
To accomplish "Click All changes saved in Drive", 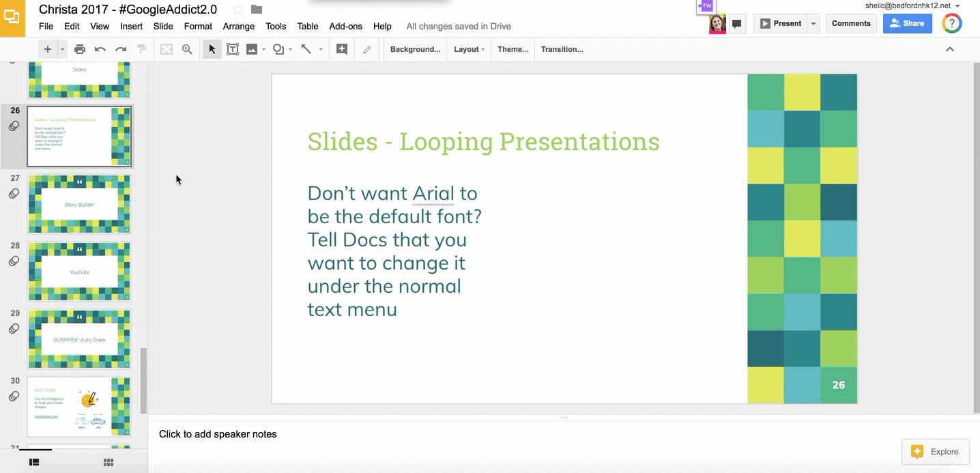I will point(459,27).
